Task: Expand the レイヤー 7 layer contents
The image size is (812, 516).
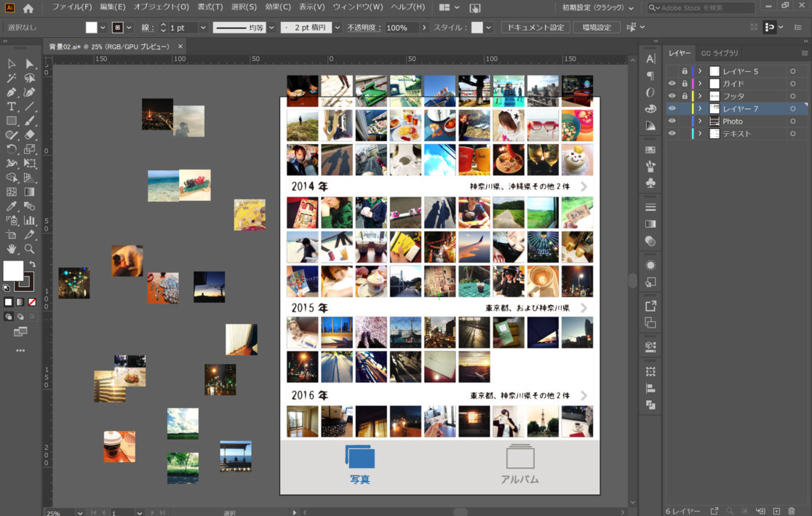Action: (x=700, y=109)
